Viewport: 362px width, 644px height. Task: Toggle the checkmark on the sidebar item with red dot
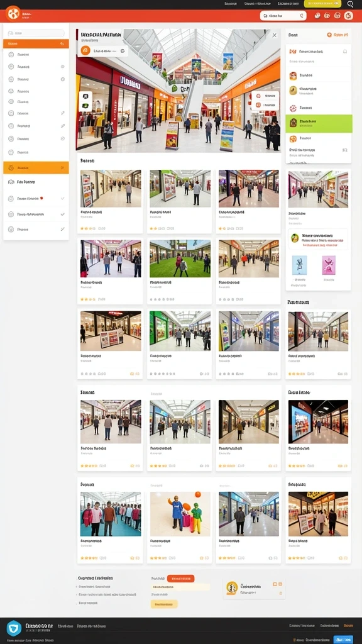pos(62,198)
